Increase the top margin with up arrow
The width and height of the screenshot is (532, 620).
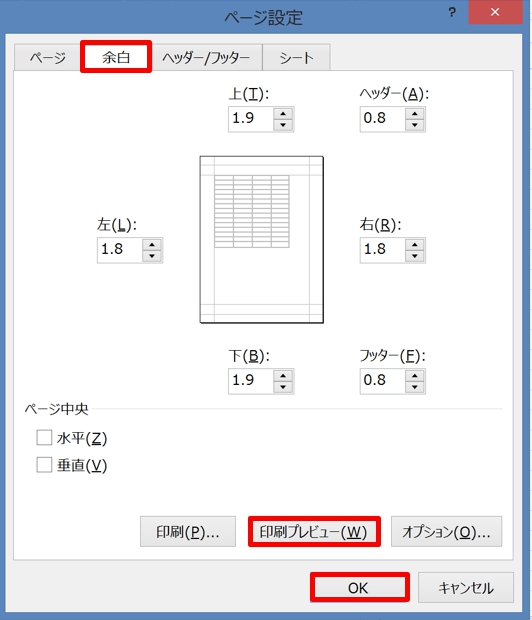click(x=283, y=114)
